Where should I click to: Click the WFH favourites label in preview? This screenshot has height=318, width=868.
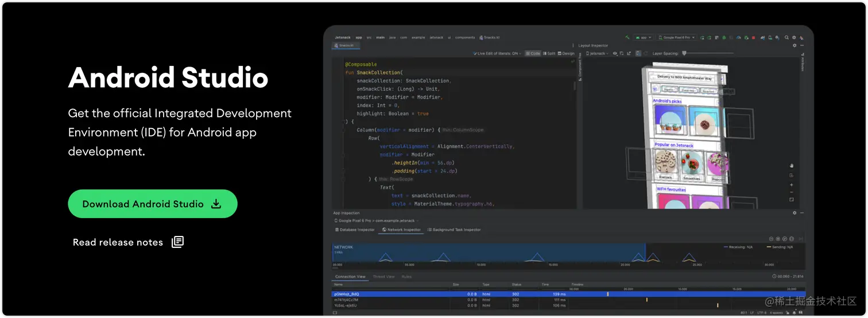coord(671,189)
